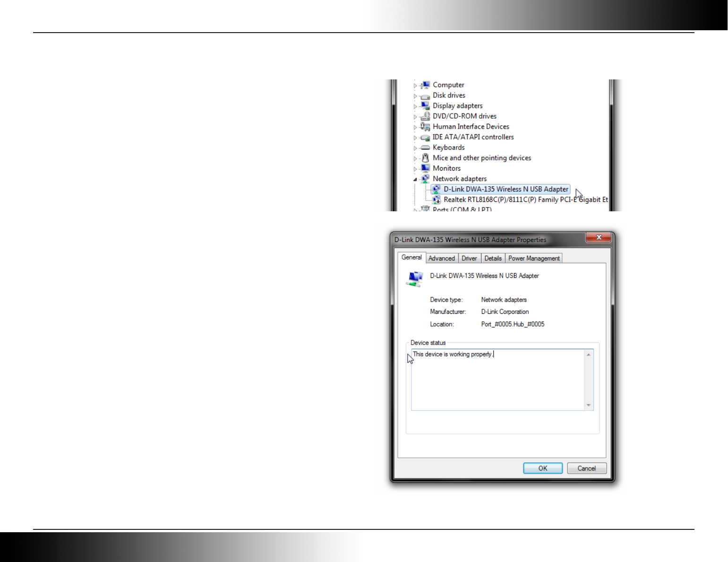Click the Keyboards category icon
The image size is (728, 562).
click(x=425, y=147)
